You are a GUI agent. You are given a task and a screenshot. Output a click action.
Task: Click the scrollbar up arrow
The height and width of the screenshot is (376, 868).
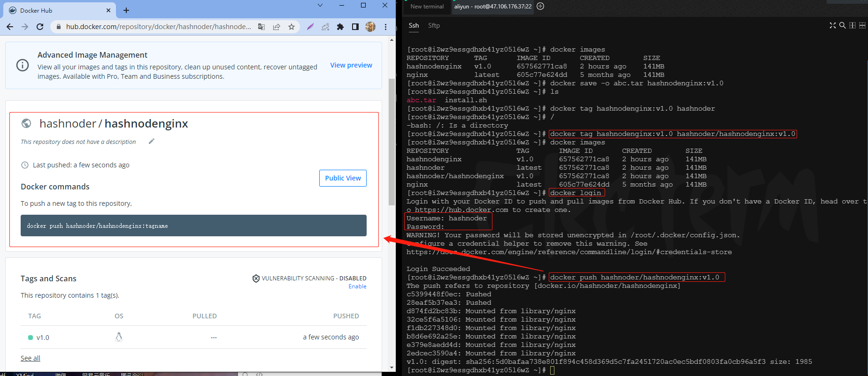(392, 40)
